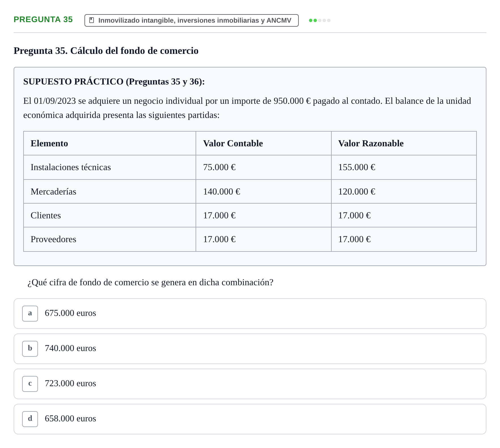The height and width of the screenshot is (448, 500).
Task: Click the topic tag 'Inmovilizado intangible, inversiones inmobiliarias y ANCMV'
Action: (192, 20)
